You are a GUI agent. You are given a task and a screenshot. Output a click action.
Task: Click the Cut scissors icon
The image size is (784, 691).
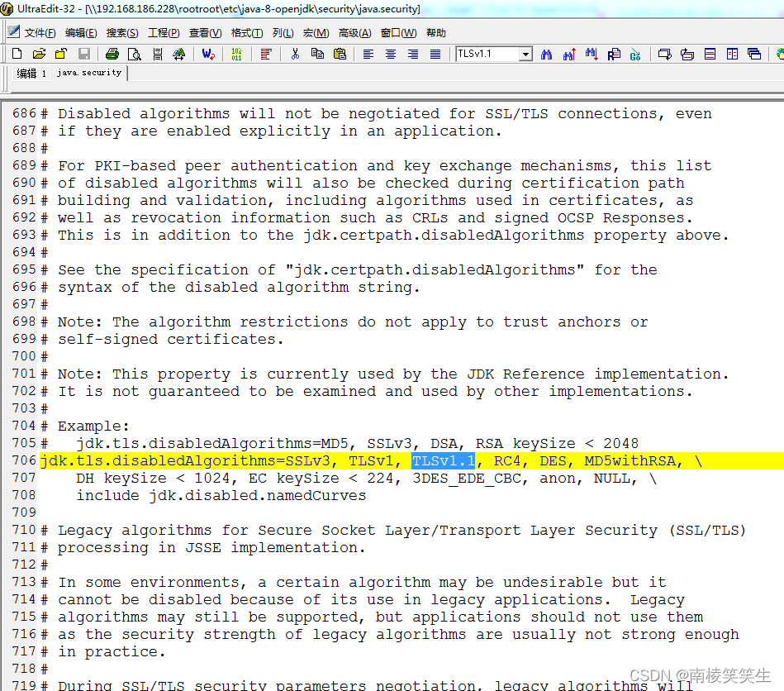(x=295, y=54)
